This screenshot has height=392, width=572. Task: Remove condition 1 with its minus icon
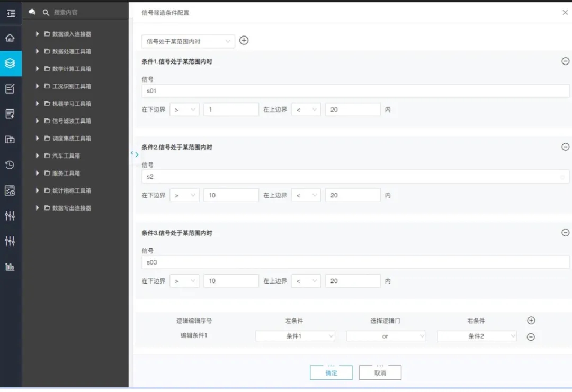[565, 61]
